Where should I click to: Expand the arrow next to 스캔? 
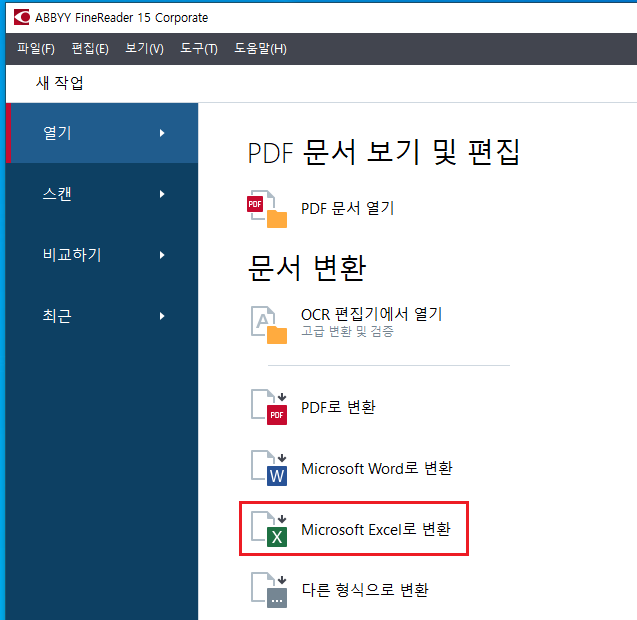pyautogui.click(x=162, y=194)
